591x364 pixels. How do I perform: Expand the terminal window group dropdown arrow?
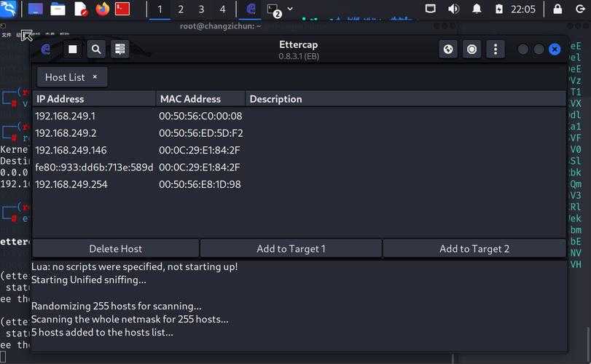click(x=290, y=9)
